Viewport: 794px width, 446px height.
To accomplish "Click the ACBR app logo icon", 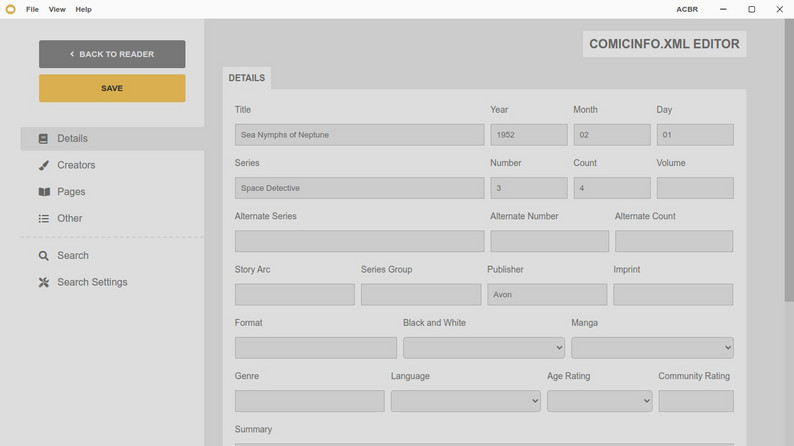I will pos(10,9).
